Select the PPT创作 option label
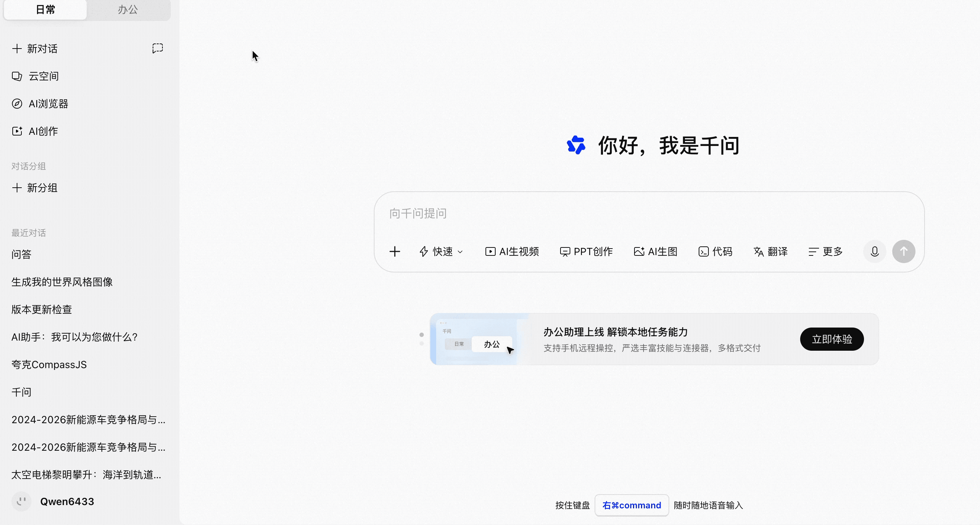Viewport: 980px width, 525px height. coord(593,252)
